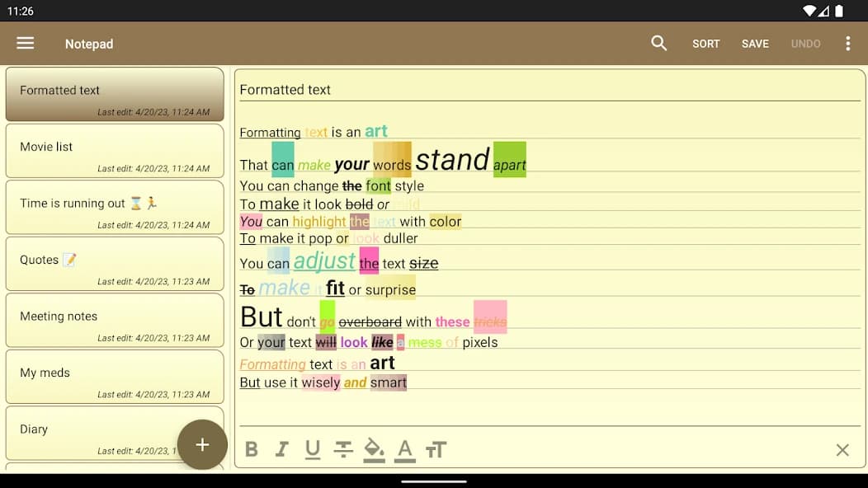This screenshot has height=488, width=868.
Task: Open the overflow menu with three dots
Action: coord(848,43)
